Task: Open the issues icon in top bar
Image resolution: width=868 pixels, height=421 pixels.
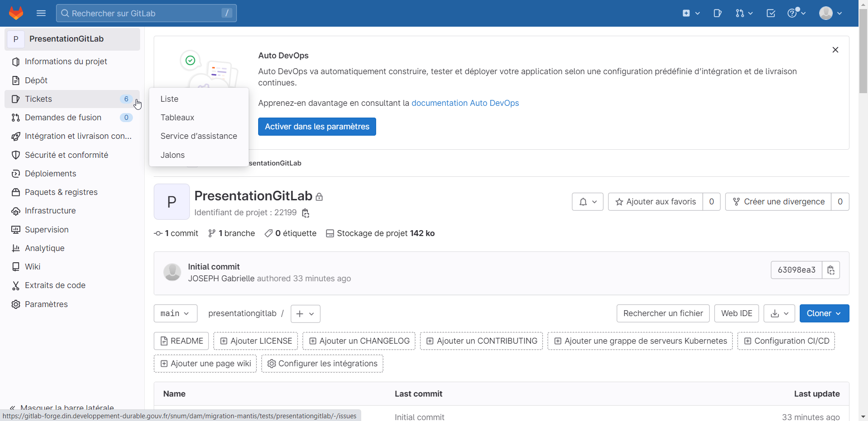Action: pyautogui.click(x=717, y=13)
